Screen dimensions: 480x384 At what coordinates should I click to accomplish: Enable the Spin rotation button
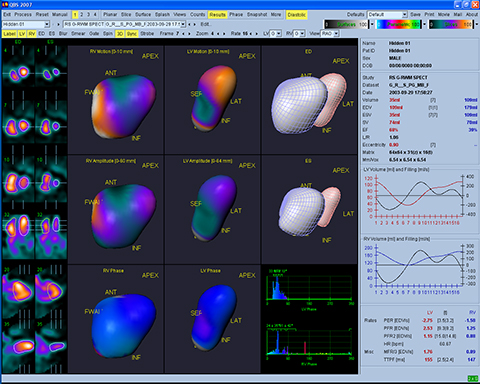coord(107,34)
